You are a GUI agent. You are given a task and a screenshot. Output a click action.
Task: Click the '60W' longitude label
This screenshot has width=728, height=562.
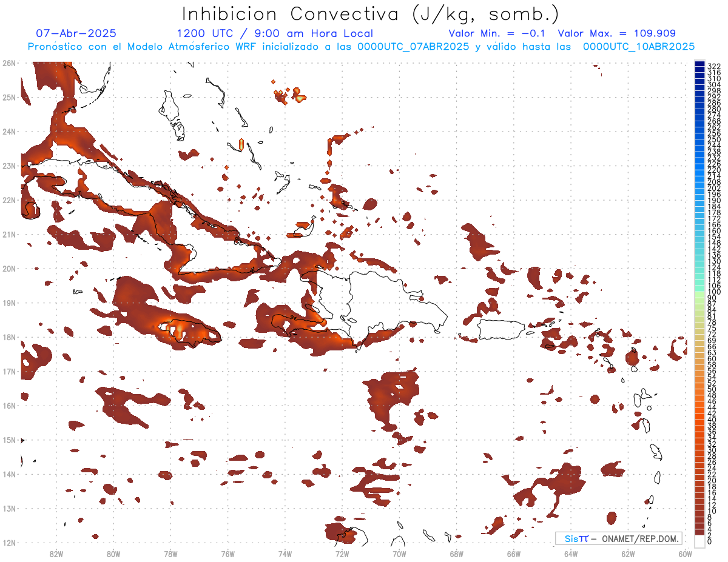click(x=686, y=553)
